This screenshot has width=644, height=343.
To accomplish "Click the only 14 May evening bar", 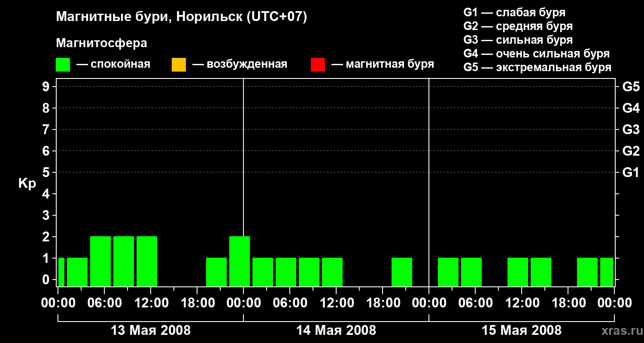I will point(402,272).
